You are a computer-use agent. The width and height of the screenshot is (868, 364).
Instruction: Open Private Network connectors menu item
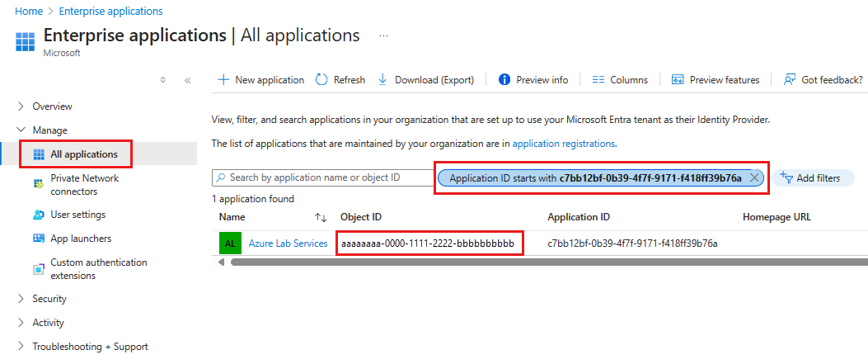tap(84, 185)
